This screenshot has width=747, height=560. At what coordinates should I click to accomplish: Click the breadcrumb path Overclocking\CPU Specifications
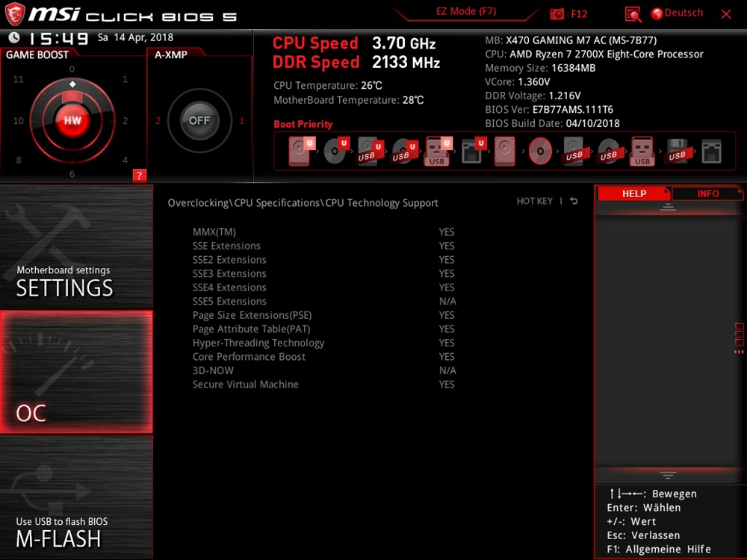pyautogui.click(x=244, y=203)
